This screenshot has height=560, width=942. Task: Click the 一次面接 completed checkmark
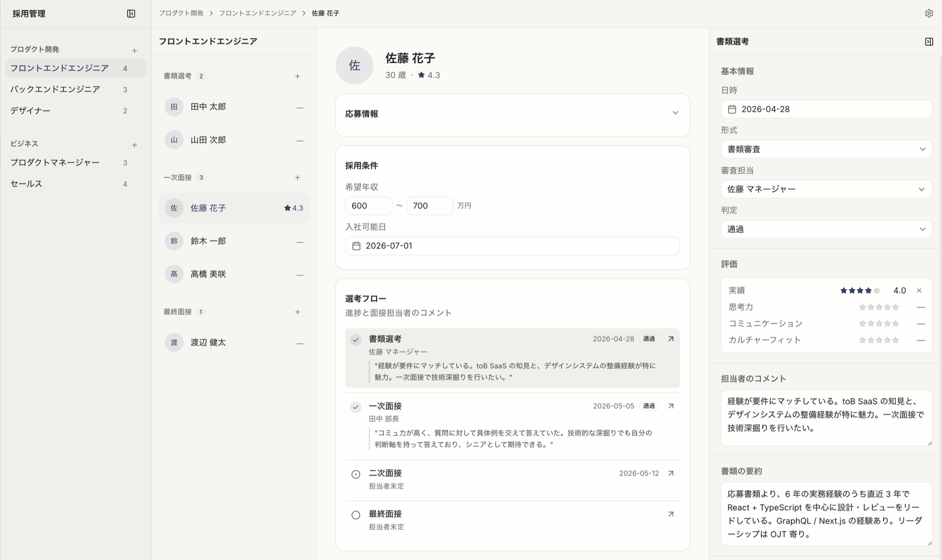tap(356, 407)
